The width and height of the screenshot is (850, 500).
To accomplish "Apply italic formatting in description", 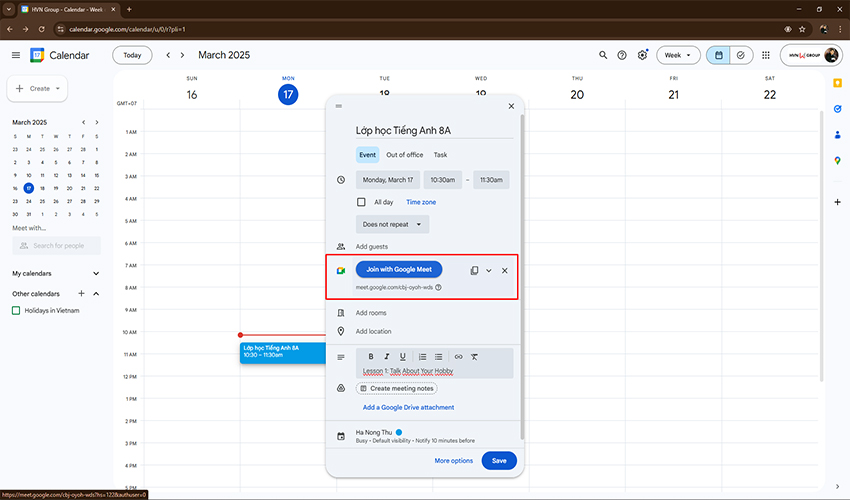I will coord(387,356).
